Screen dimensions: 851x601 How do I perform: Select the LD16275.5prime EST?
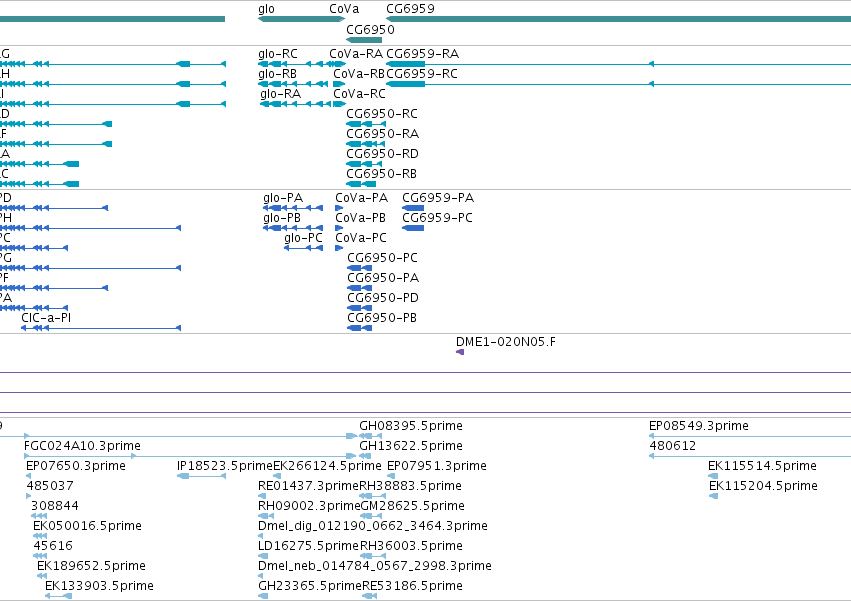coord(263,556)
